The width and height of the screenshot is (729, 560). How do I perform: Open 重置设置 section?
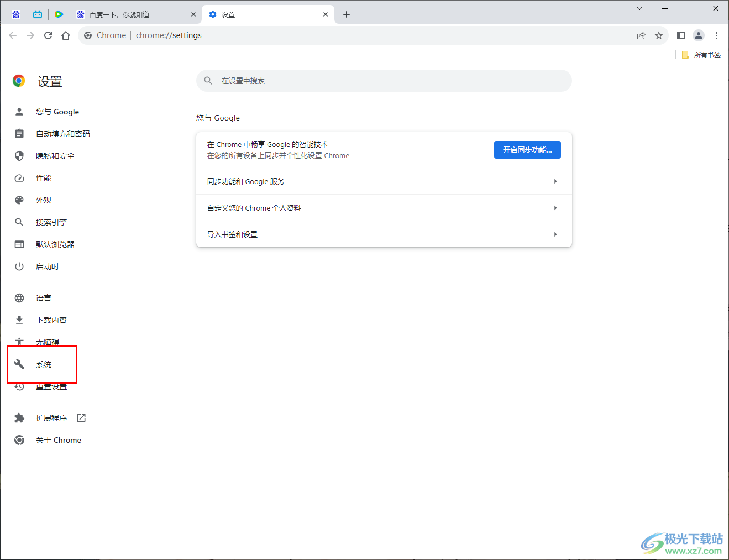pos(51,386)
